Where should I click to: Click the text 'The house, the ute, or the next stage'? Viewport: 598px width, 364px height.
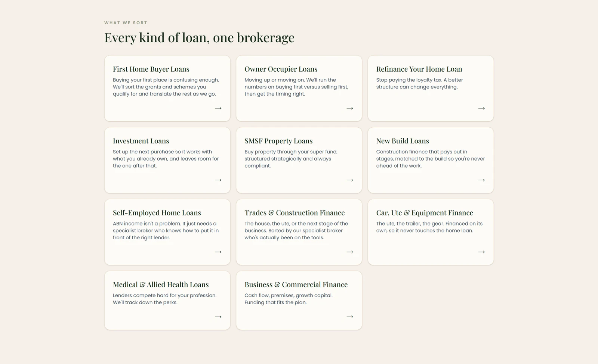point(288,224)
